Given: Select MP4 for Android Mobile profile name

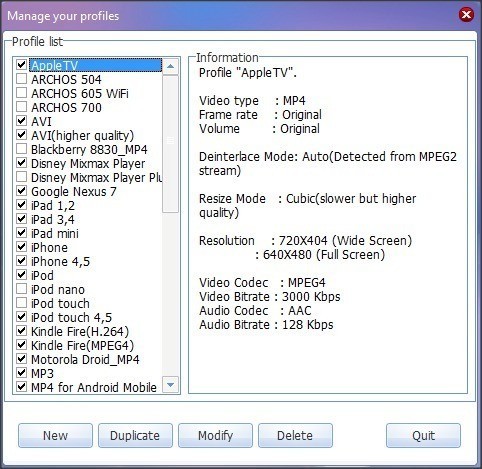Looking at the screenshot, I should click(94, 387).
